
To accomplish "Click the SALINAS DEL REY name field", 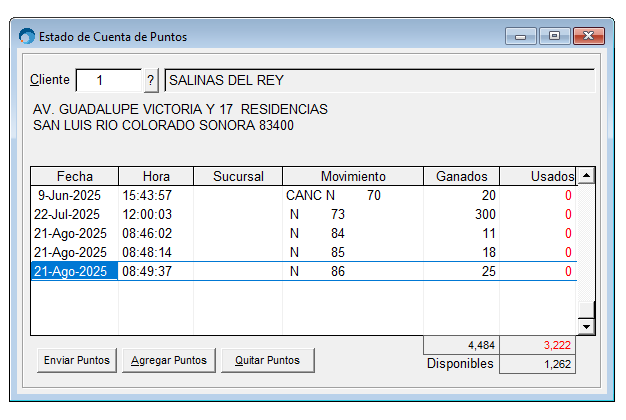I will [378, 80].
